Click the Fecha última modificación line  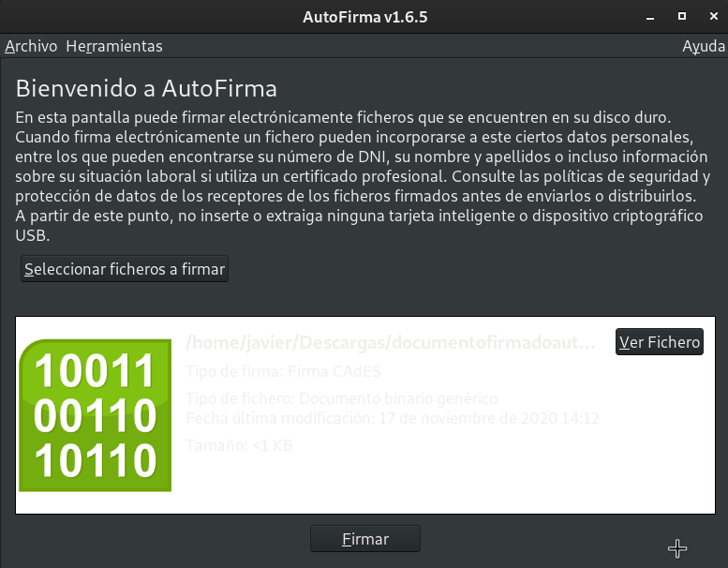pos(393,418)
